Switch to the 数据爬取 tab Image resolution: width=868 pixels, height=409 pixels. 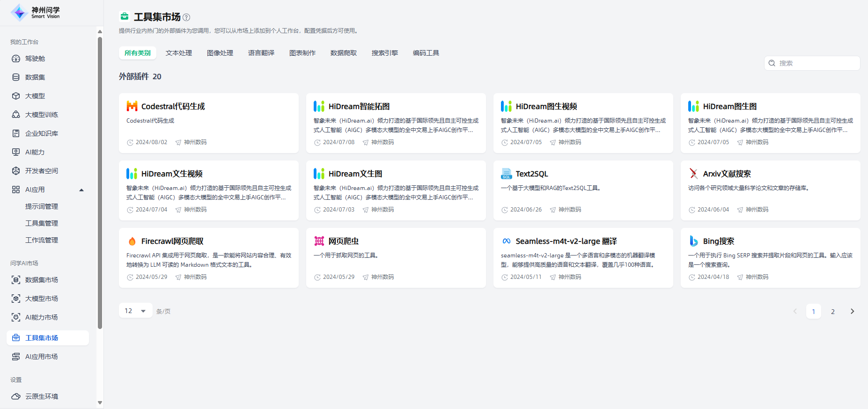pos(344,53)
